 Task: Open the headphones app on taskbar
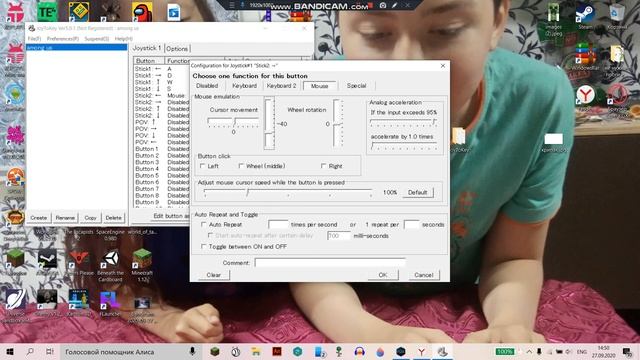[359, 351]
